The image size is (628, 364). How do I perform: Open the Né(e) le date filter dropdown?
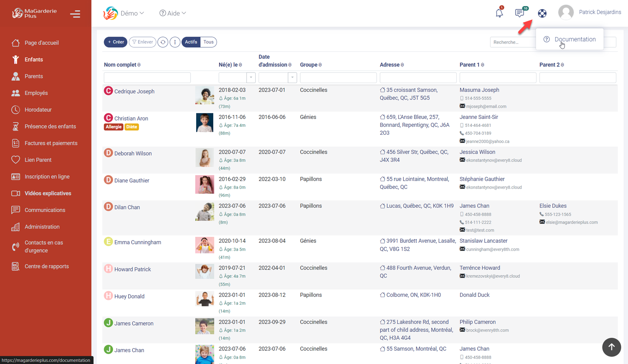coord(251,77)
